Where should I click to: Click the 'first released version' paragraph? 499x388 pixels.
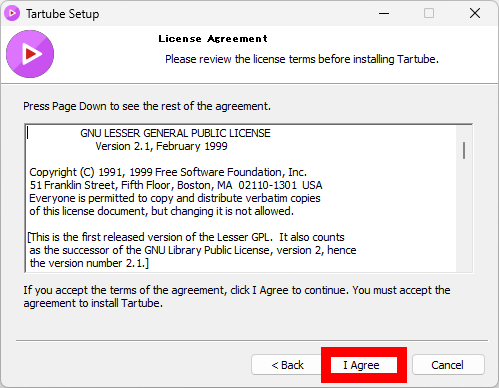(192, 250)
